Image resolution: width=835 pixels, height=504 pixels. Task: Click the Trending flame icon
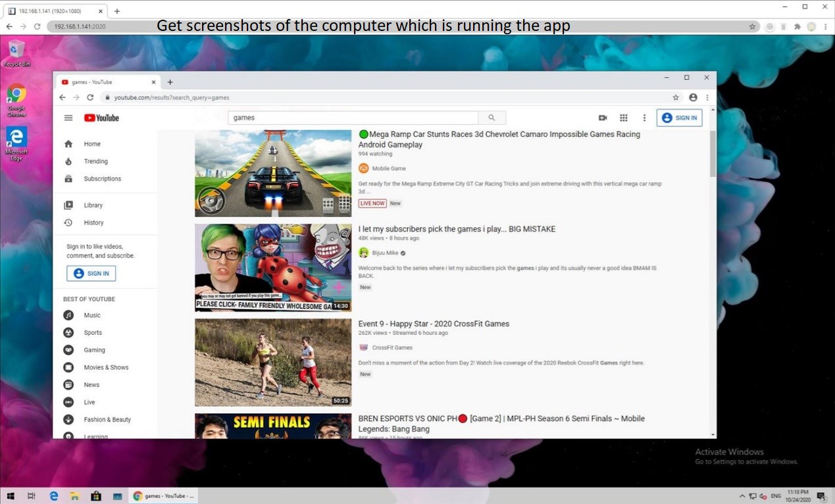tap(68, 161)
